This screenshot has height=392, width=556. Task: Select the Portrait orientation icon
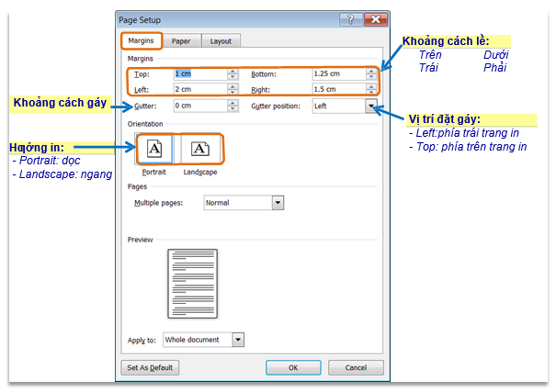153,148
